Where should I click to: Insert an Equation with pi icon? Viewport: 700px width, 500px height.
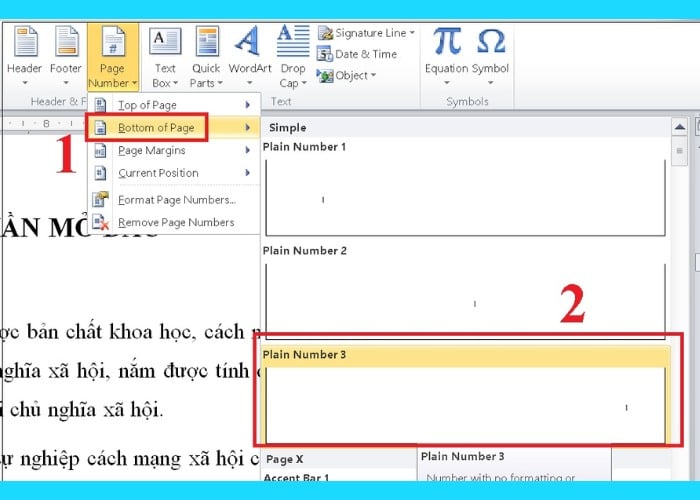(447, 41)
